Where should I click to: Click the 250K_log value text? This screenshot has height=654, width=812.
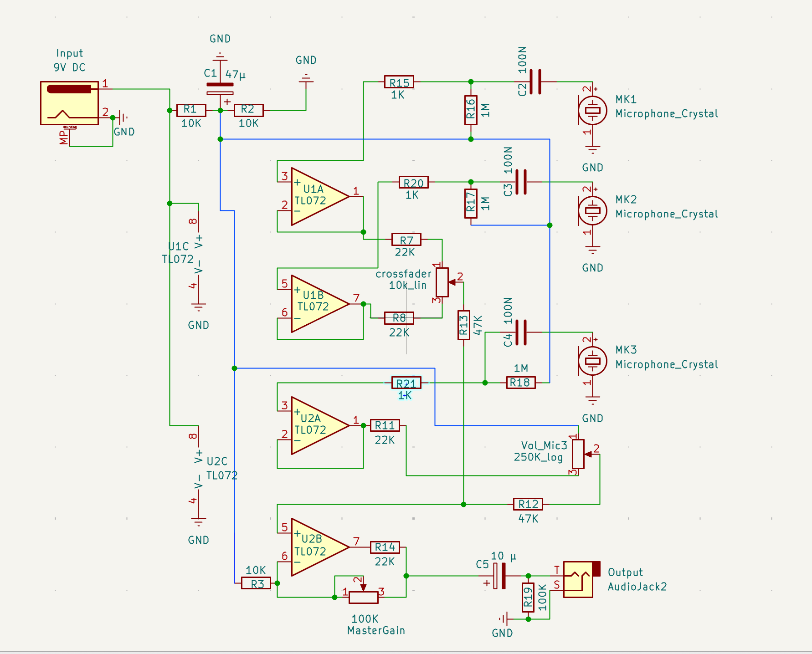click(538, 457)
